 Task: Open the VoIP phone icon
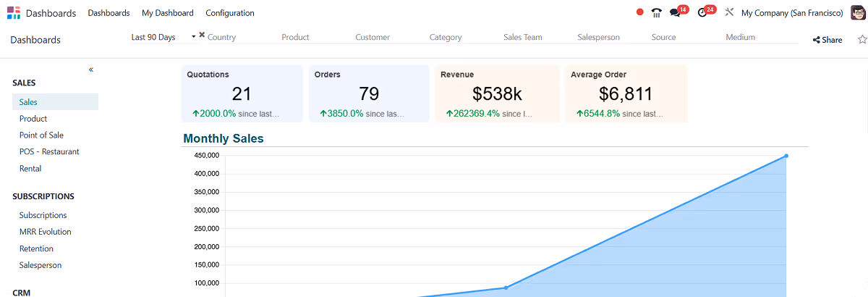click(657, 12)
